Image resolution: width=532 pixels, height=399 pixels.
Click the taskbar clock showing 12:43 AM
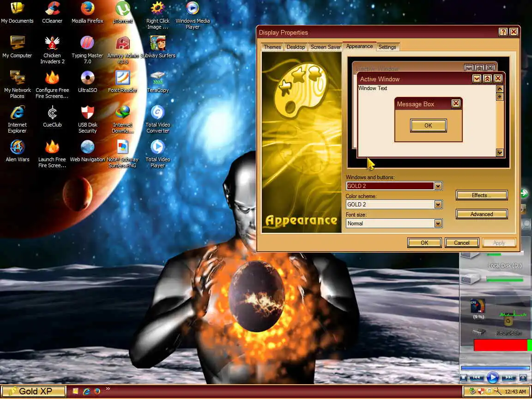(x=515, y=392)
